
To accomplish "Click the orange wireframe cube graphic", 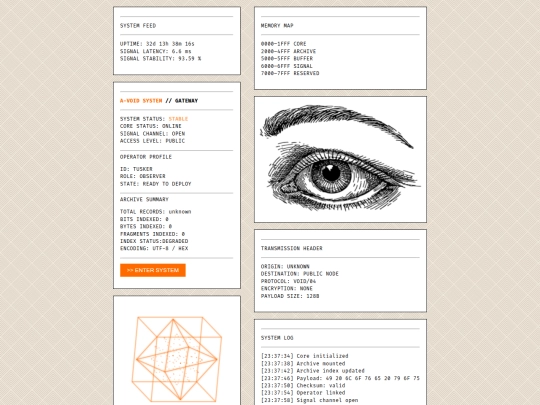I will [x=177, y=359].
